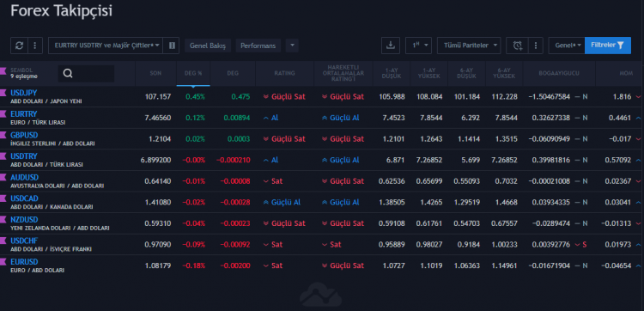Open the GBPUSD symbol link
The height and width of the screenshot is (311, 644).
coord(24,135)
